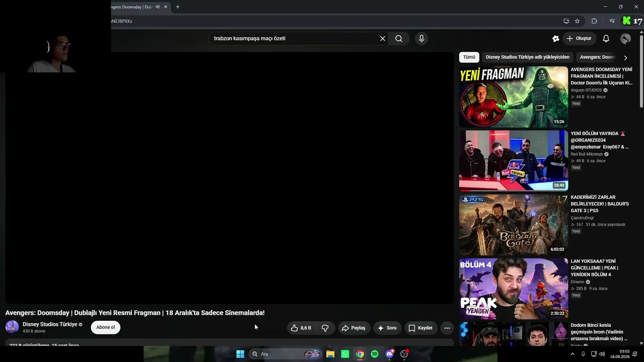Open the three-dot more actions menu

(447, 328)
